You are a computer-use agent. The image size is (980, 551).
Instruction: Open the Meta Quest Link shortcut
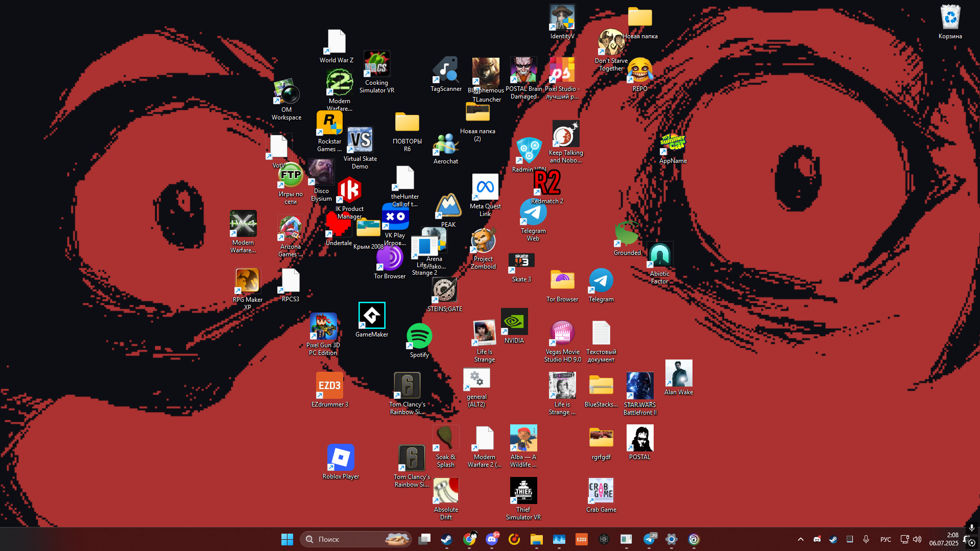(485, 188)
